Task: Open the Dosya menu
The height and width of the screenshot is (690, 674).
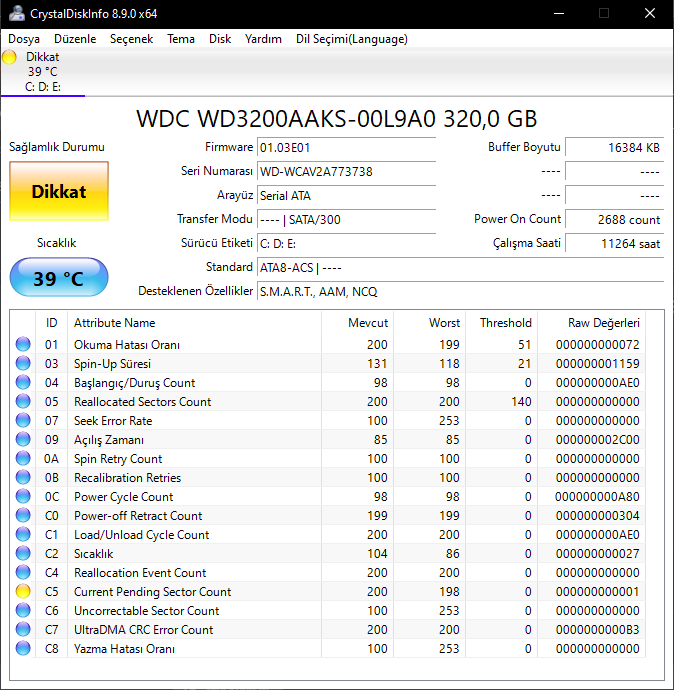Action: click(x=24, y=39)
